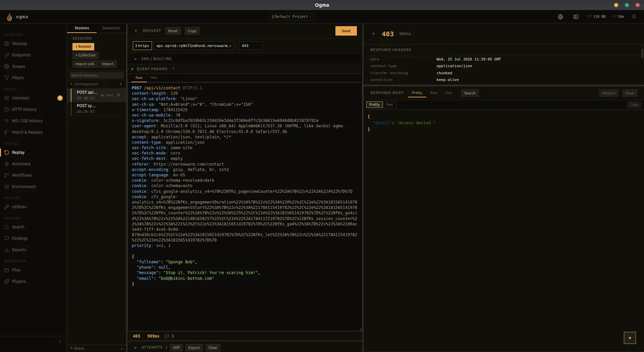The image size is (644, 352).
Task: Open the WS / SSE History icon
Action: pyautogui.click(x=7, y=121)
